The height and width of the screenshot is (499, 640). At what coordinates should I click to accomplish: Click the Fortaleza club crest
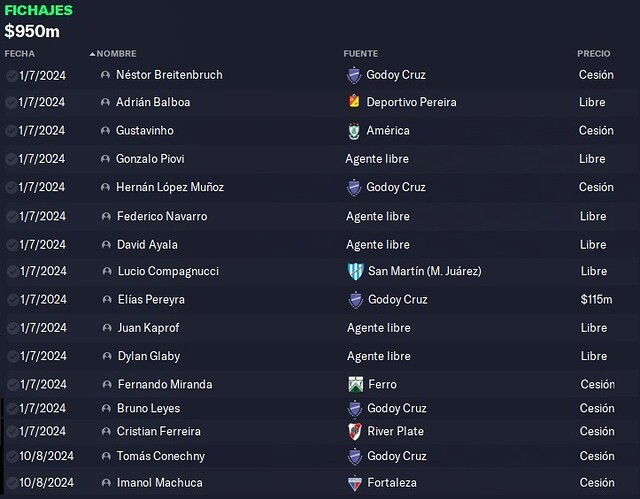click(x=355, y=483)
